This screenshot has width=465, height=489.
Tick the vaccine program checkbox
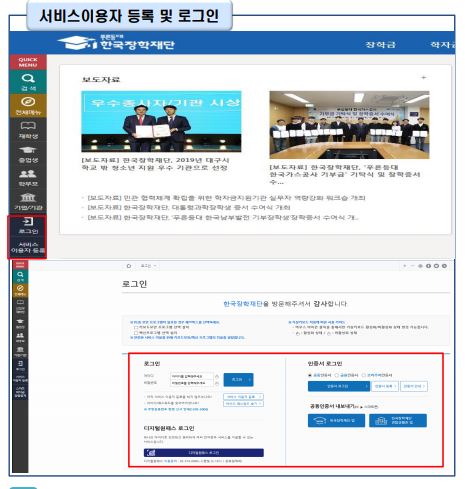136,333
